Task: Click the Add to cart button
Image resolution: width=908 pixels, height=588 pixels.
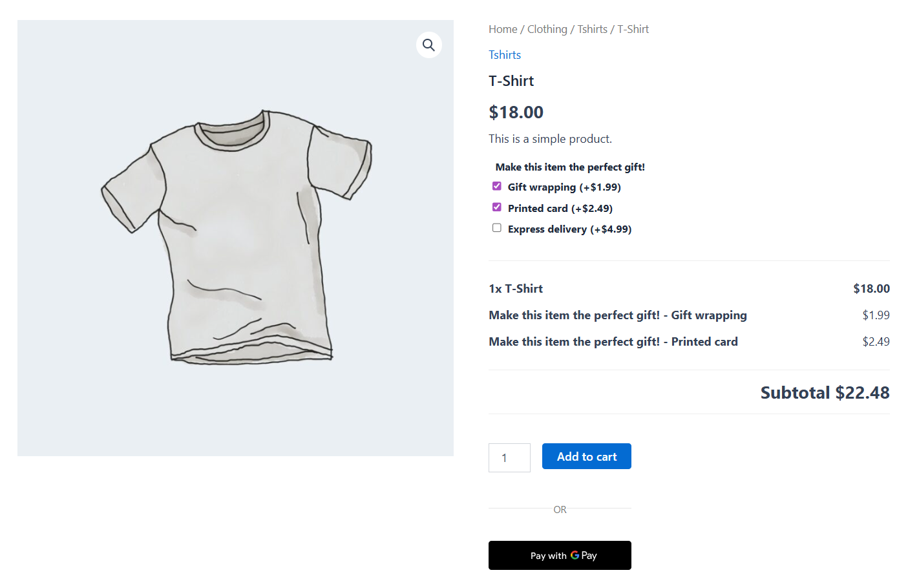Action: coord(586,456)
